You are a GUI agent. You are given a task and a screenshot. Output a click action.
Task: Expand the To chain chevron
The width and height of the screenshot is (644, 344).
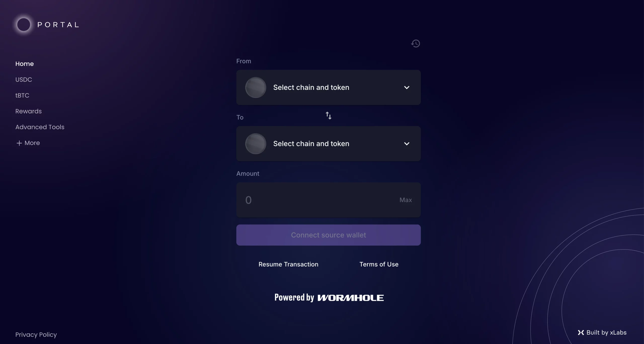click(407, 144)
